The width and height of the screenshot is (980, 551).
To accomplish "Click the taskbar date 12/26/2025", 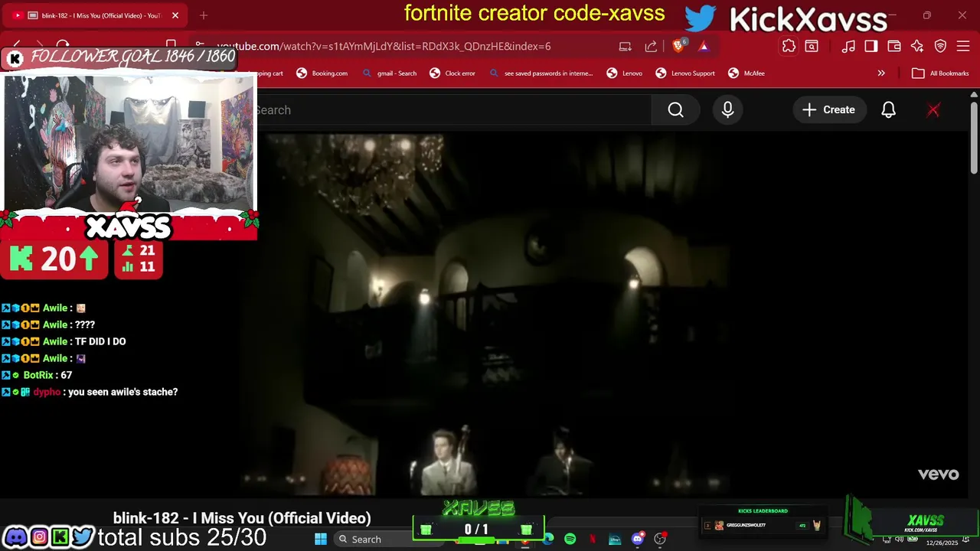I will coord(942,543).
